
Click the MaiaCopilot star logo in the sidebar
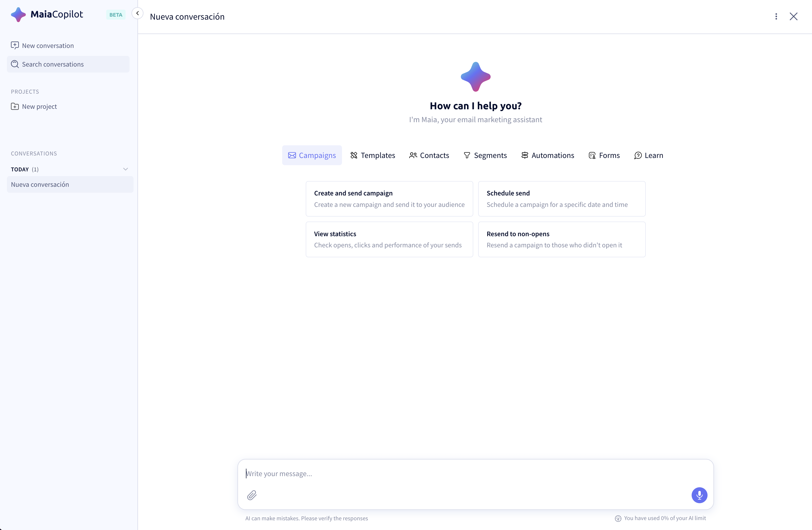coord(18,15)
